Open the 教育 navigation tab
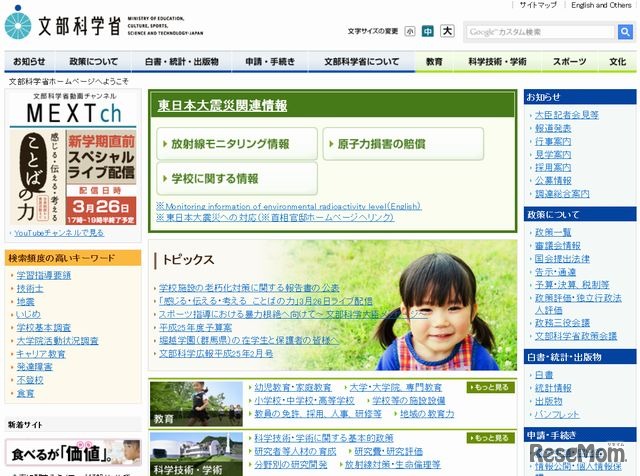640x476 pixels. (x=434, y=62)
